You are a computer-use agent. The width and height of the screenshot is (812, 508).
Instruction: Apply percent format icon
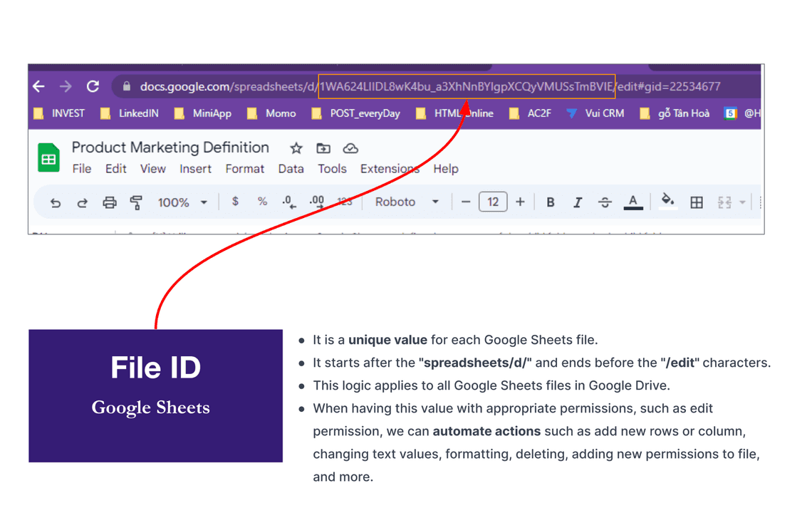click(262, 202)
